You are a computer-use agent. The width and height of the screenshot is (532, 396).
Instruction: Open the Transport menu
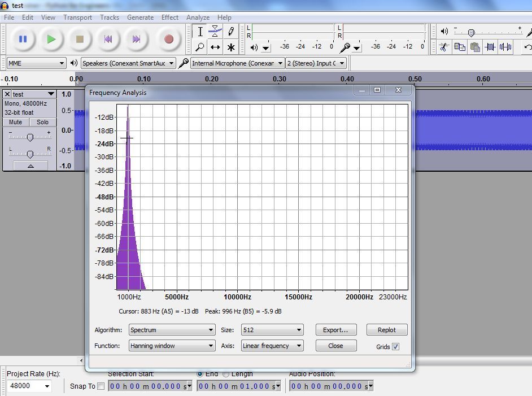point(78,18)
